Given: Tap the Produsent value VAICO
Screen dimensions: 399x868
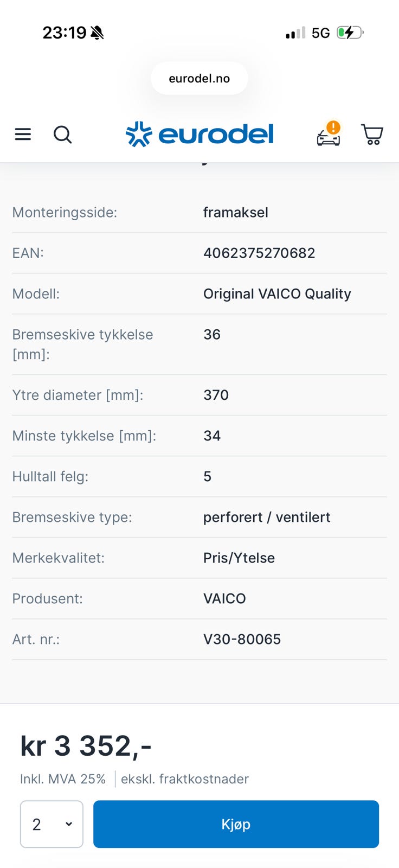Looking at the screenshot, I should tap(224, 599).
